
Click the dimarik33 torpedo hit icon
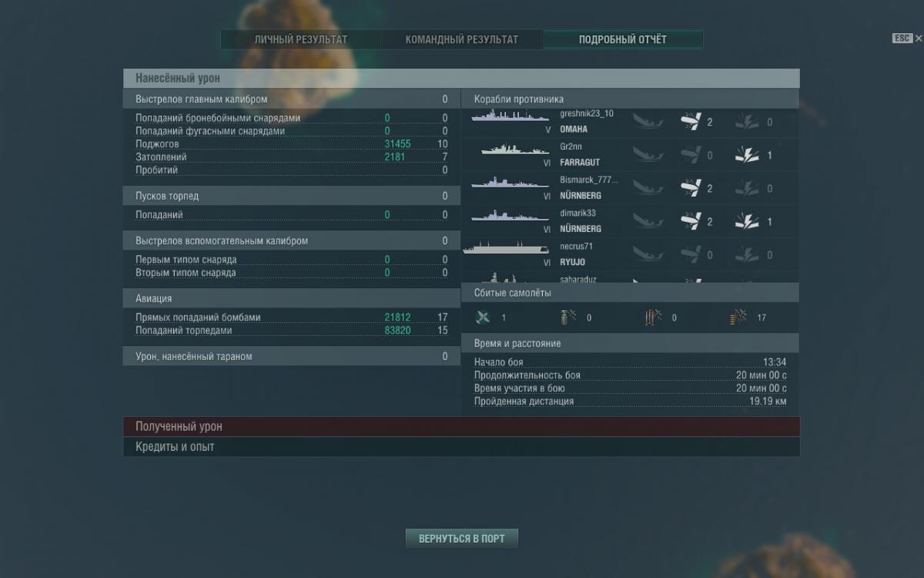coord(748,221)
